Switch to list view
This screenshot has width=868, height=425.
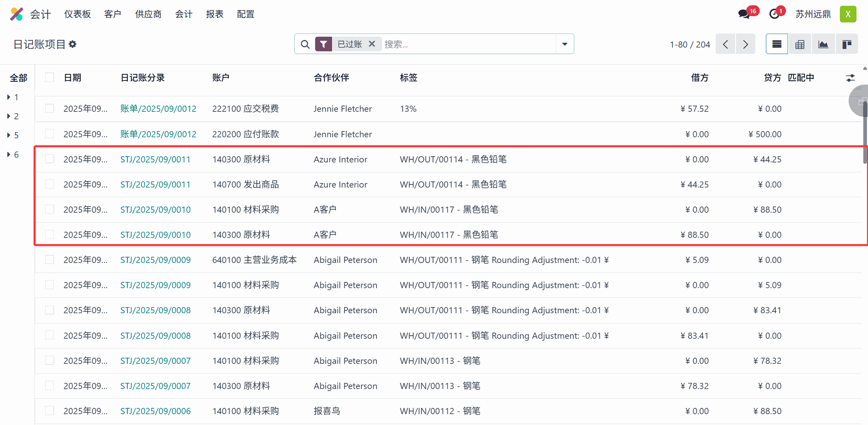[777, 44]
